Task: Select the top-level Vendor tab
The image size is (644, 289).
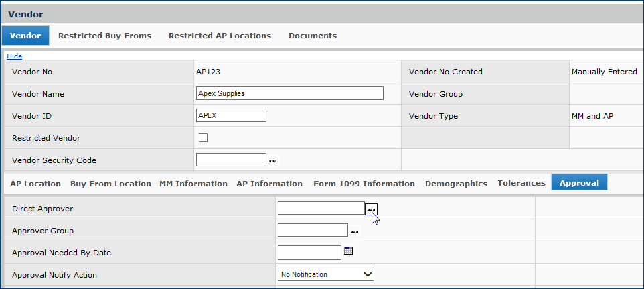Action: pos(25,36)
